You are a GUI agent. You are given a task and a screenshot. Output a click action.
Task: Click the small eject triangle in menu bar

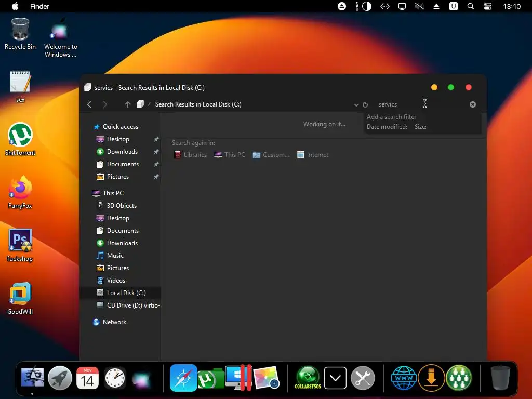(436, 6)
